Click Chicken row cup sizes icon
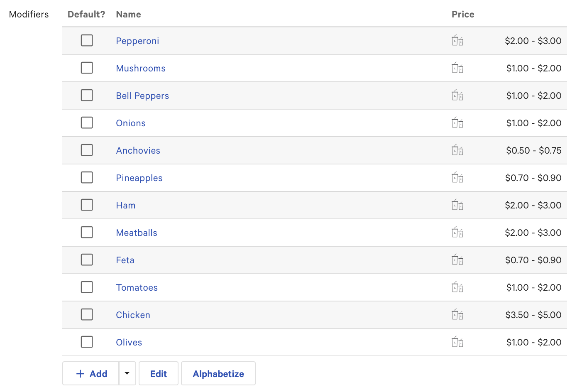This screenshot has width=582, height=392. point(457,314)
